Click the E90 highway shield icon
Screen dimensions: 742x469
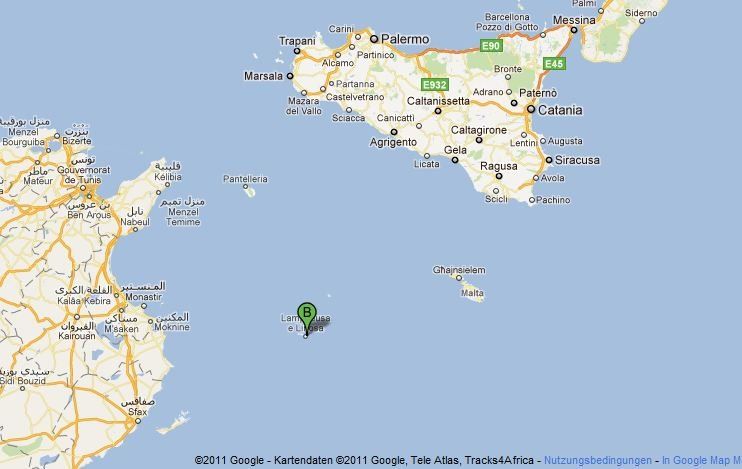pyautogui.click(x=491, y=46)
